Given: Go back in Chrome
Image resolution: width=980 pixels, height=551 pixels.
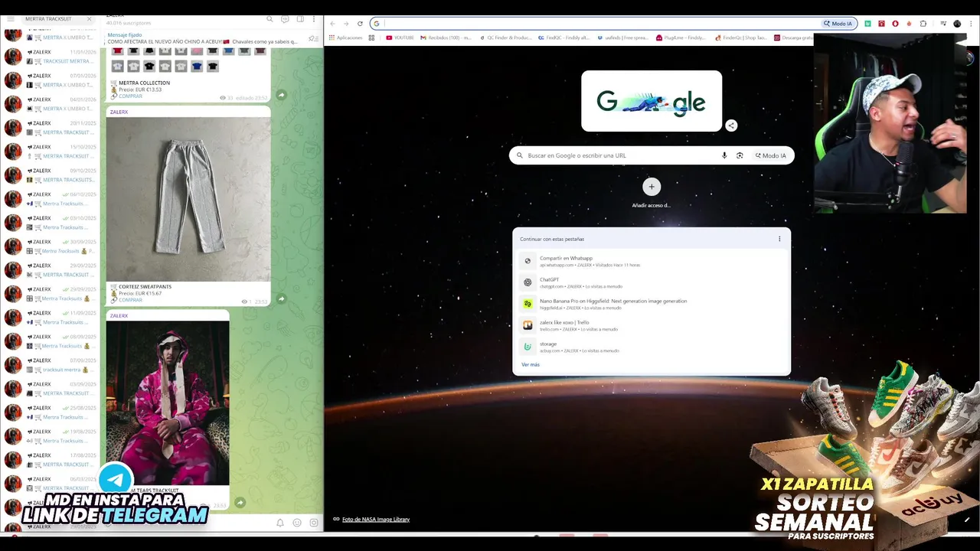Looking at the screenshot, I should [x=332, y=24].
